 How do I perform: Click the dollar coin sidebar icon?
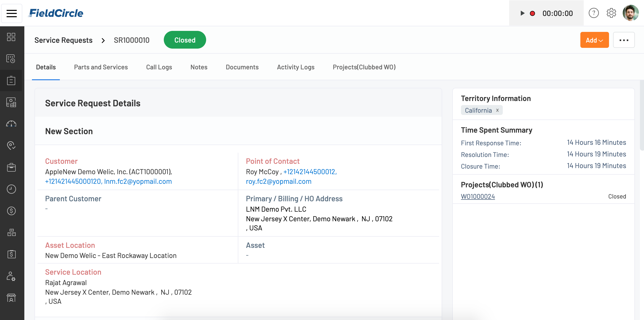11,211
